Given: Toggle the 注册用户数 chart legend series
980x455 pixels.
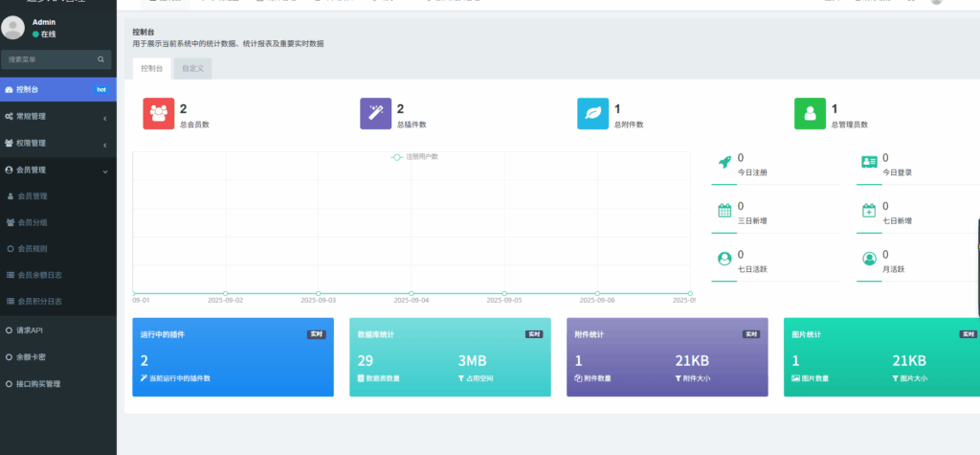Looking at the screenshot, I should click(x=413, y=156).
